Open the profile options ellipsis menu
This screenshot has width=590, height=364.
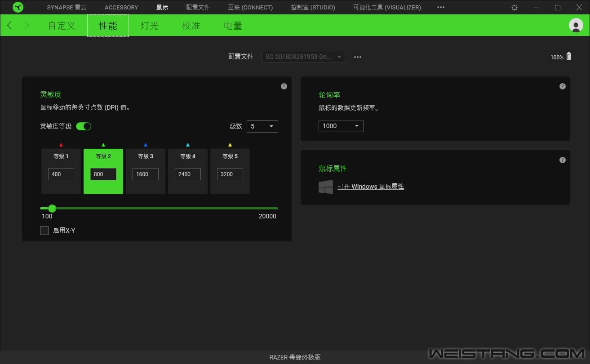(x=358, y=57)
